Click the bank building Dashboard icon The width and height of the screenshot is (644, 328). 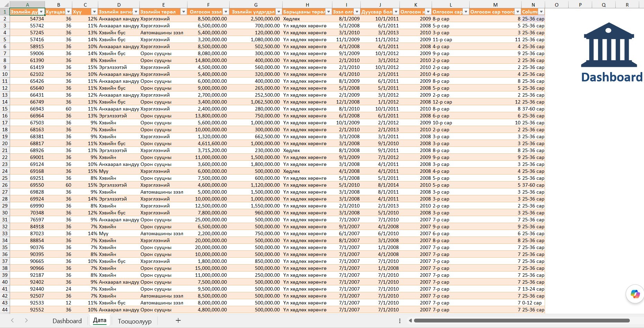[609, 45]
